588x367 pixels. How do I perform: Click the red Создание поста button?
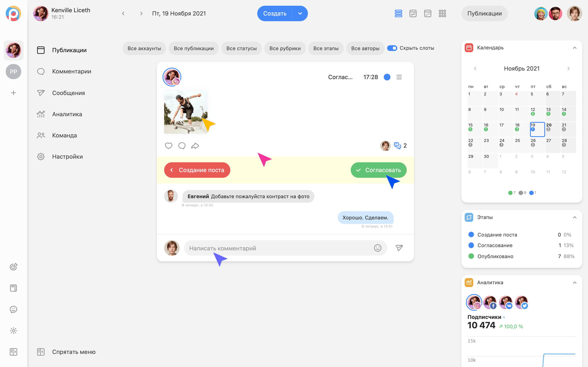(x=197, y=170)
